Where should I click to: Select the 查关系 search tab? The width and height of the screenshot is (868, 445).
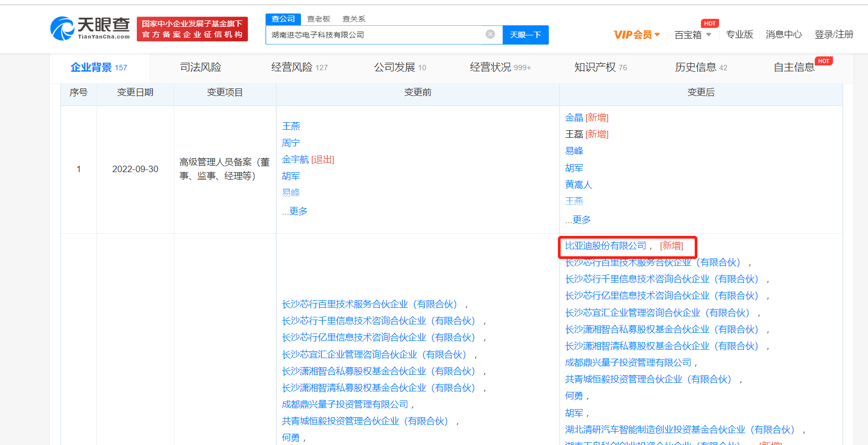pos(354,19)
